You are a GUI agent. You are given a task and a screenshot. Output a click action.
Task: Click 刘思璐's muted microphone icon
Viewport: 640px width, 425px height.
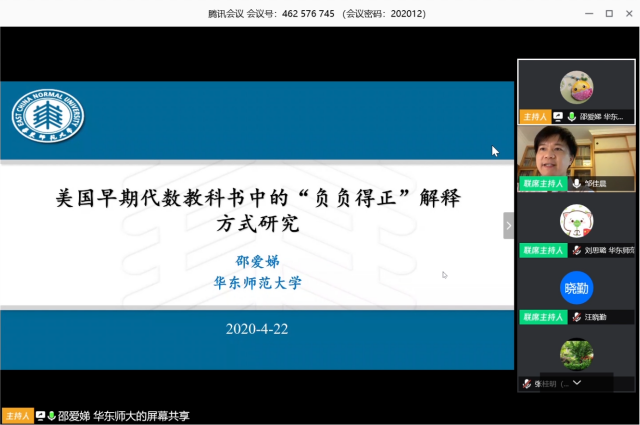click(577, 250)
